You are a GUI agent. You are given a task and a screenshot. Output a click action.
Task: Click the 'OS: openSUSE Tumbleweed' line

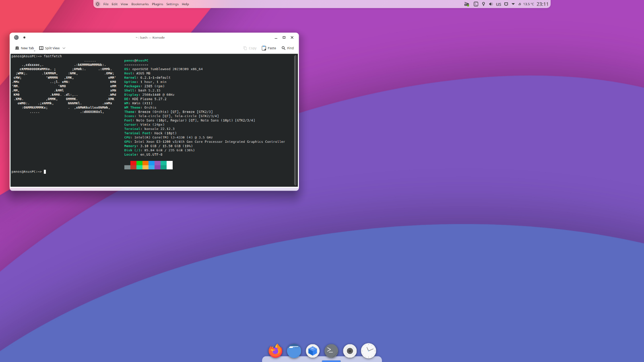(x=163, y=69)
